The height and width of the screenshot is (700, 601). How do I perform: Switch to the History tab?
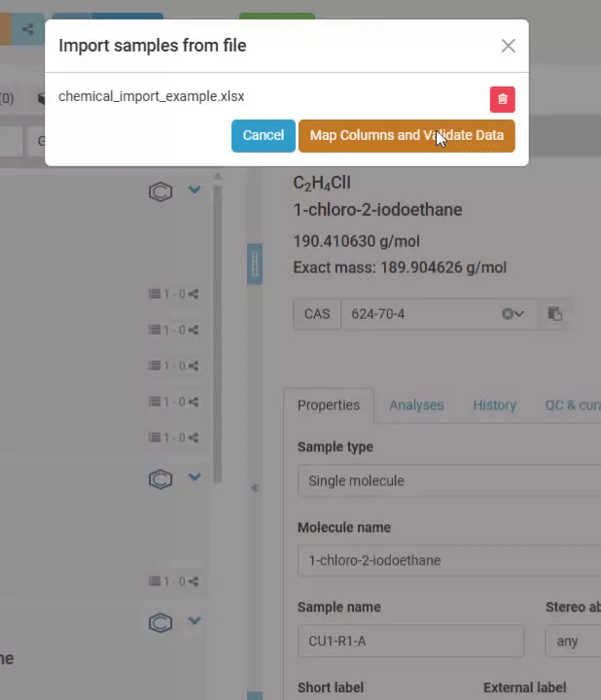494,404
